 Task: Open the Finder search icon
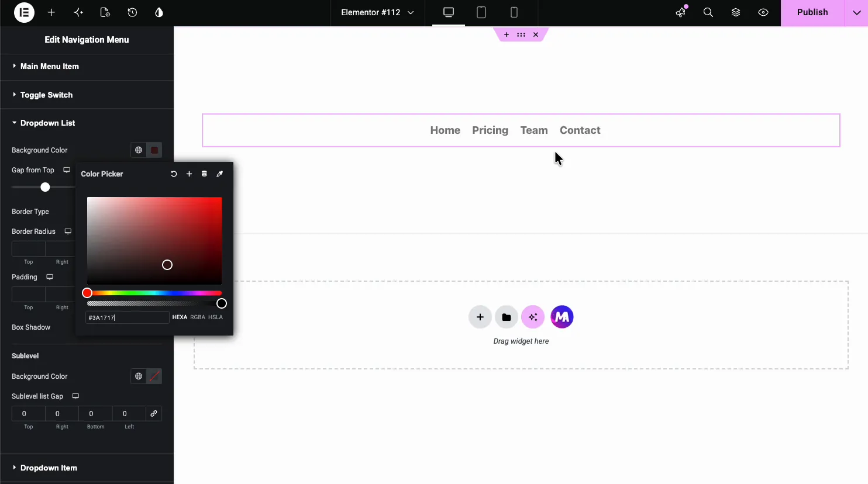tap(708, 12)
